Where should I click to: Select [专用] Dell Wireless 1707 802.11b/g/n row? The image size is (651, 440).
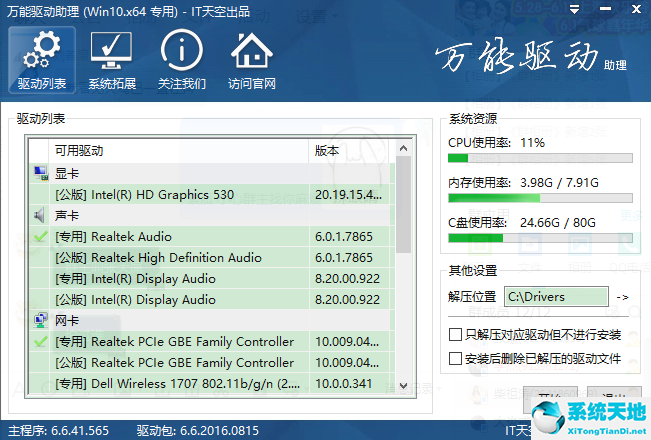pos(212,384)
